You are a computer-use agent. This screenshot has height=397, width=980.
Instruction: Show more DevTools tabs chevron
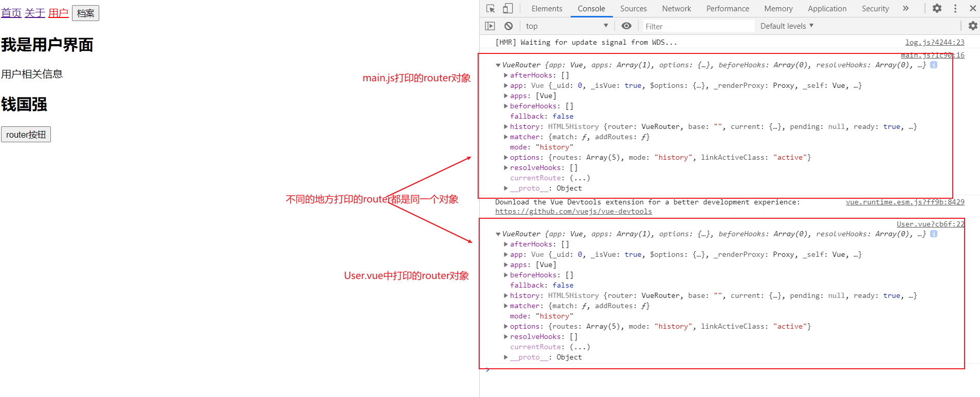[905, 9]
